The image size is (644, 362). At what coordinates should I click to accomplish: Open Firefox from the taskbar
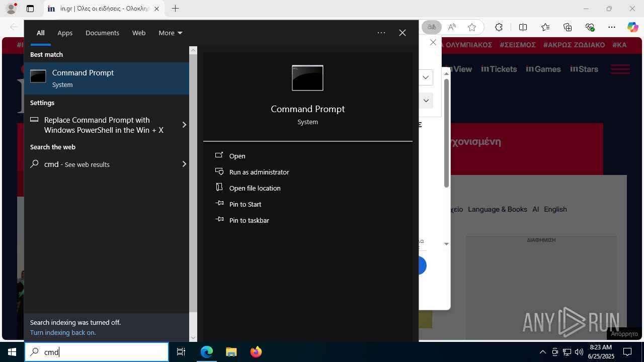[256, 352]
